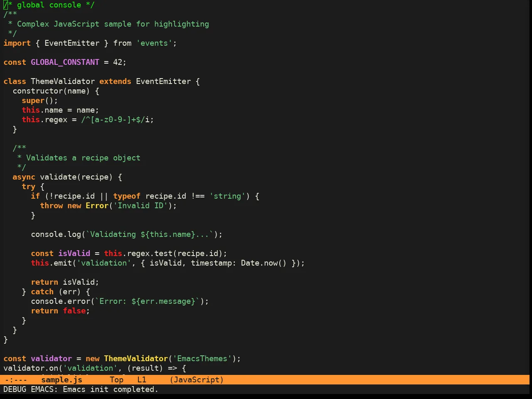Image resolution: width=532 pixels, height=399 pixels.
Task: Click the 'super' call
Action: 33,101
